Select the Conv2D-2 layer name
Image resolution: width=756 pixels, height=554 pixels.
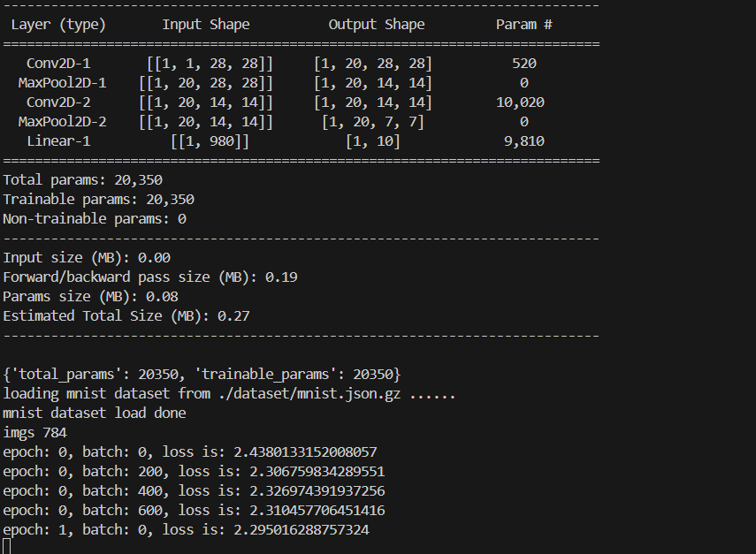click(x=58, y=102)
